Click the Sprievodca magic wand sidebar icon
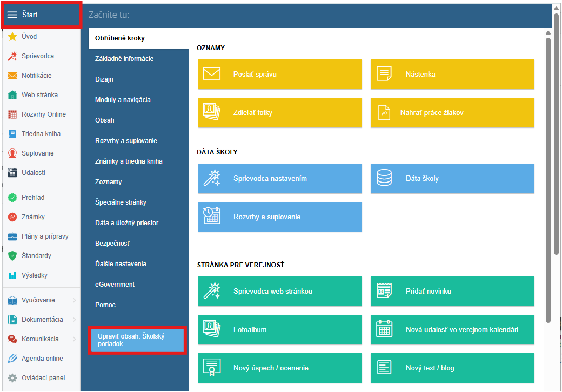 pyautogui.click(x=12, y=56)
